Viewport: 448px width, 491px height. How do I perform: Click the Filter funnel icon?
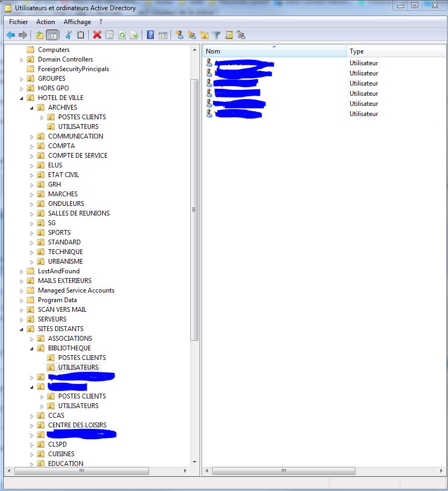tap(217, 35)
